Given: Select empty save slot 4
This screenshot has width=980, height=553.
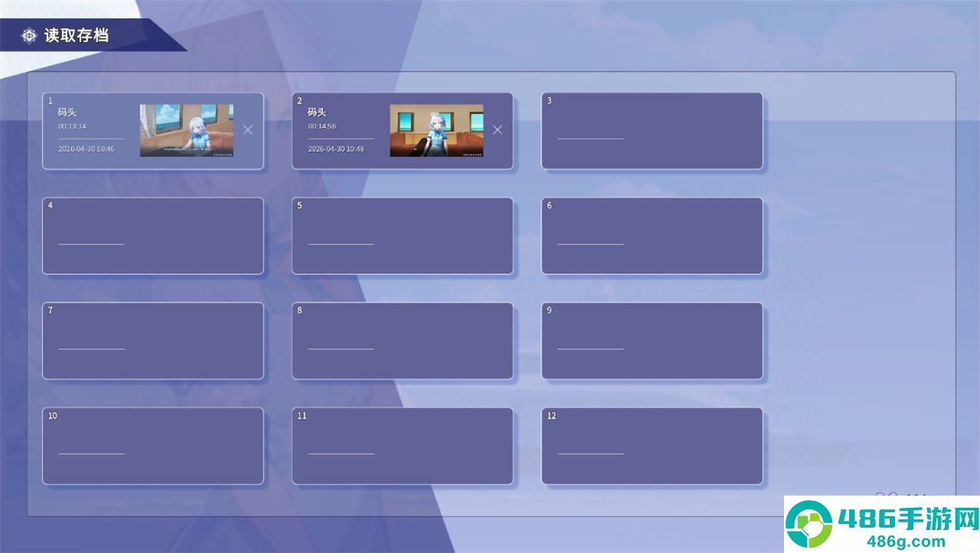Looking at the screenshot, I should (x=153, y=236).
